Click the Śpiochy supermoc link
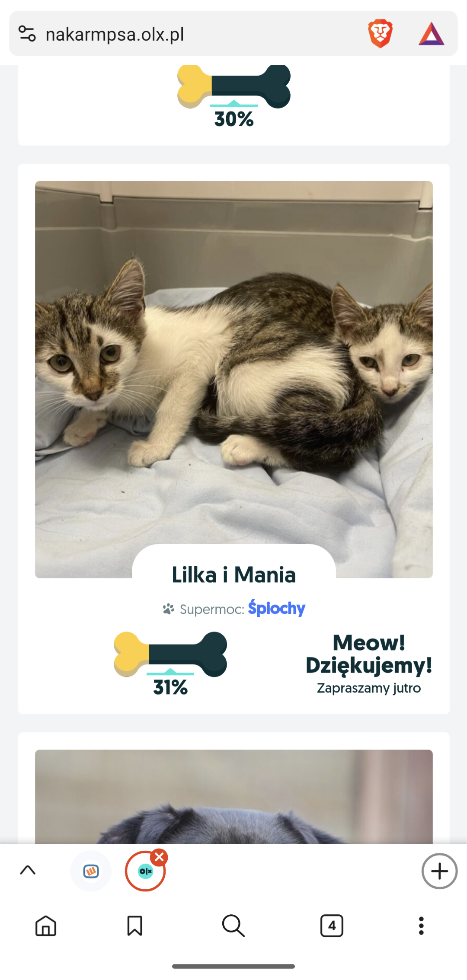The height and width of the screenshot is (980, 467). pyautogui.click(x=277, y=609)
